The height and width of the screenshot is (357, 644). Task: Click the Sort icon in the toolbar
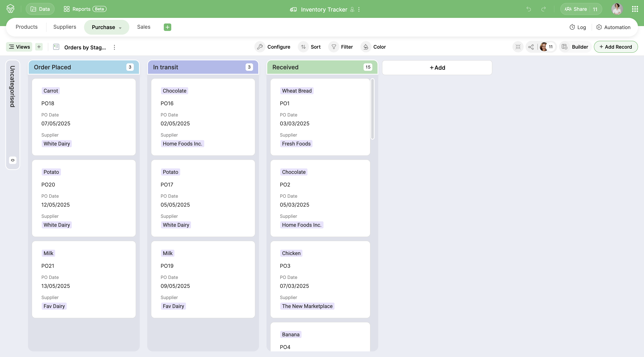(303, 47)
